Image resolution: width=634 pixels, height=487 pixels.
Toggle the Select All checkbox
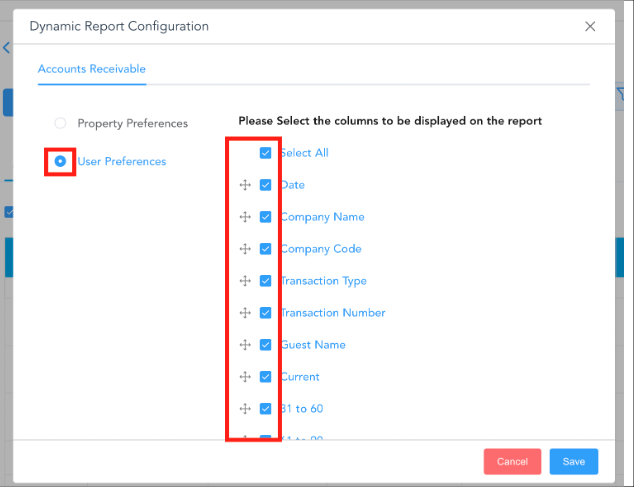pos(265,153)
